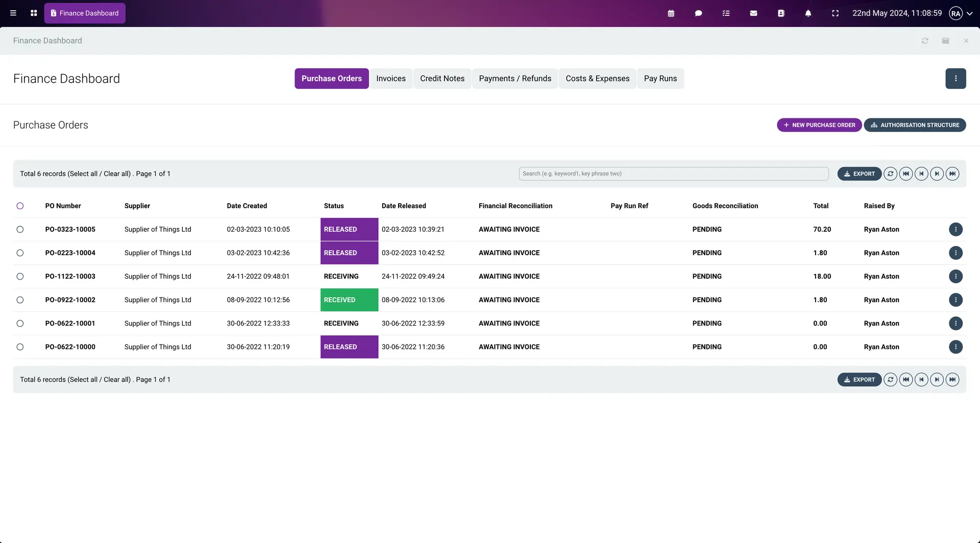Screen dimensions: 980x543
Task: Open actions menu for PO-1122-10003
Action: coord(955,277)
